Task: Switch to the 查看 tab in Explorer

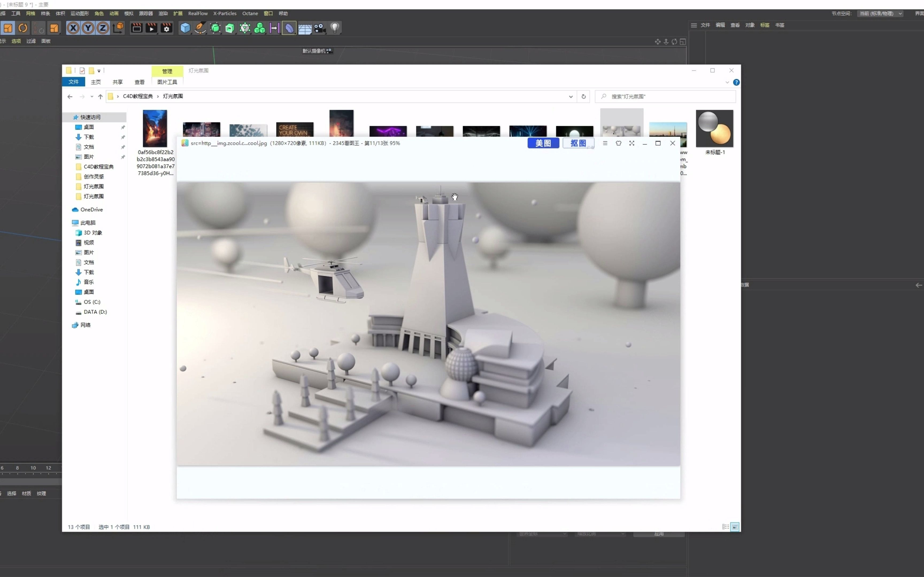Action: pyautogui.click(x=139, y=82)
